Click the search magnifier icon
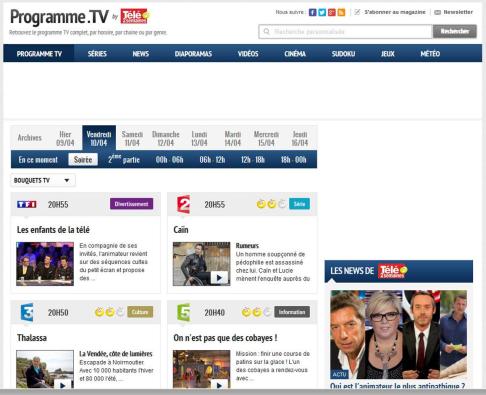 266,31
